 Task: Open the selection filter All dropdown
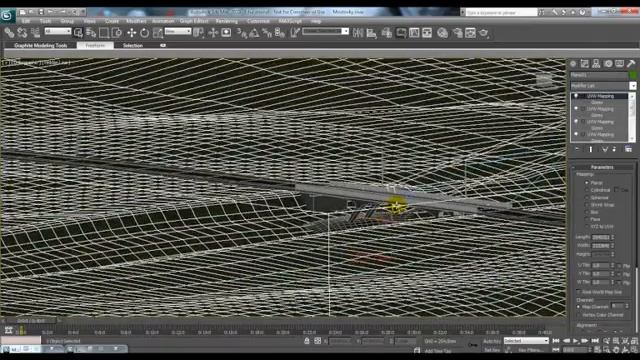coord(58,31)
